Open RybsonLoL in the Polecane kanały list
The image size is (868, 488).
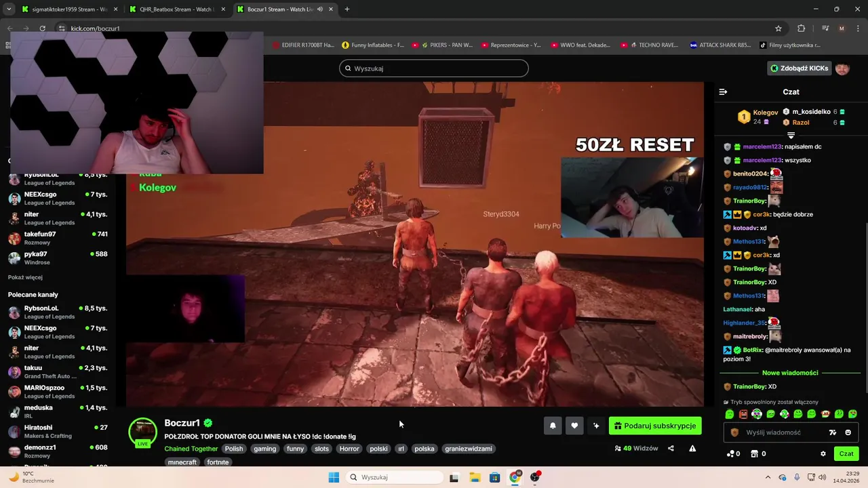[x=58, y=312]
